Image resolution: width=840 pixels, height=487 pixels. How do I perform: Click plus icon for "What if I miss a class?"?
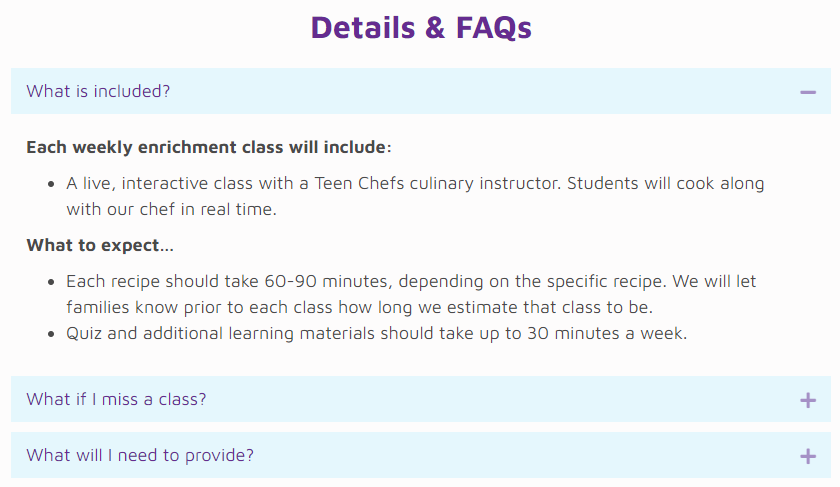coord(808,400)
